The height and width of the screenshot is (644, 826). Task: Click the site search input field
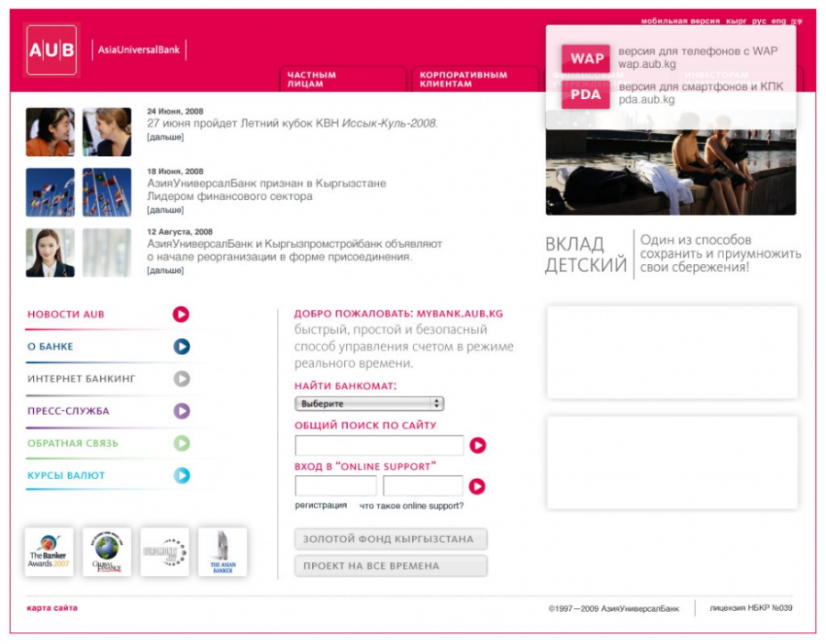pos(379,446)
